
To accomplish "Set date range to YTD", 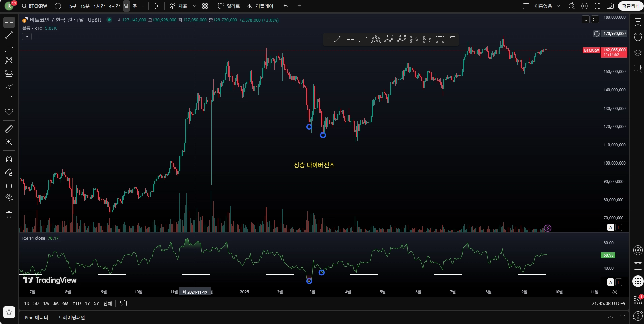I will click(77, 303).
